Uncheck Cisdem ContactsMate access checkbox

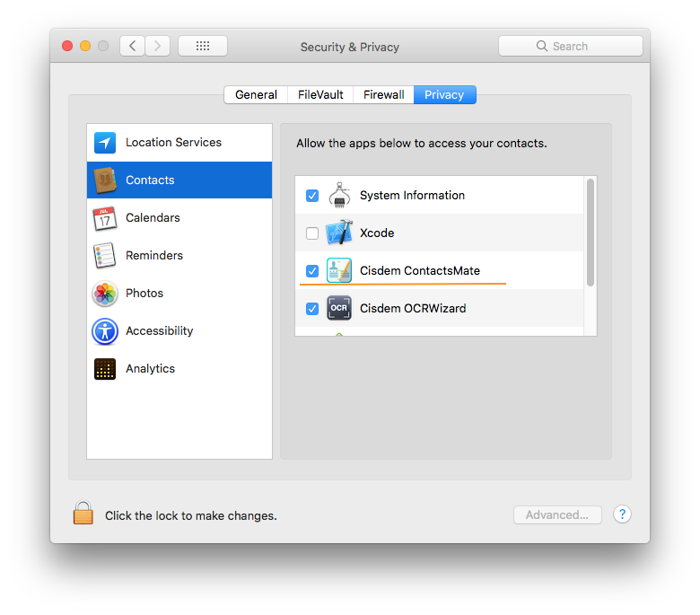(x=312, y=271)
